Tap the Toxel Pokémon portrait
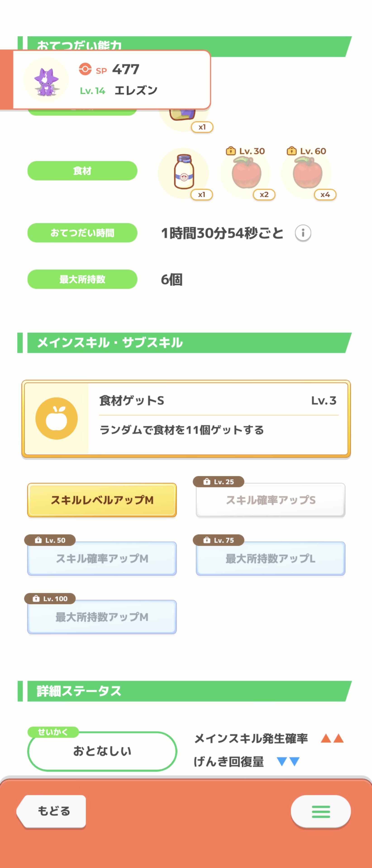372x868 pixels. (x=46, y=80)
